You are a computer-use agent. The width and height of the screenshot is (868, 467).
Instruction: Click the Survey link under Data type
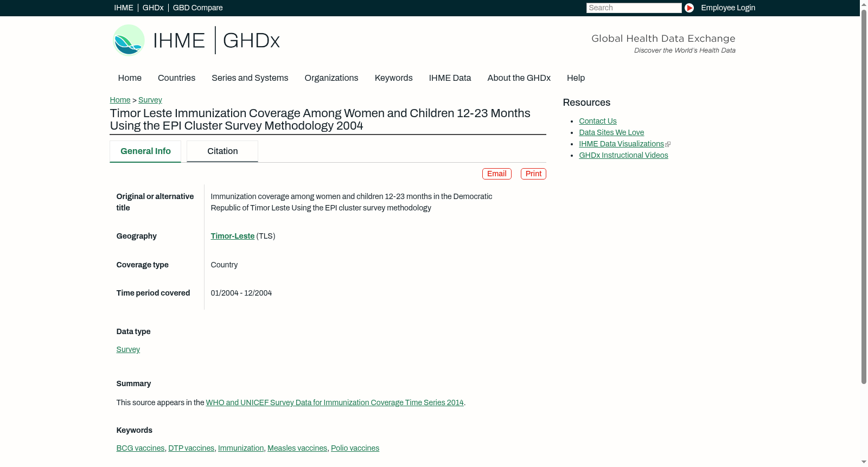pos(128,349)
